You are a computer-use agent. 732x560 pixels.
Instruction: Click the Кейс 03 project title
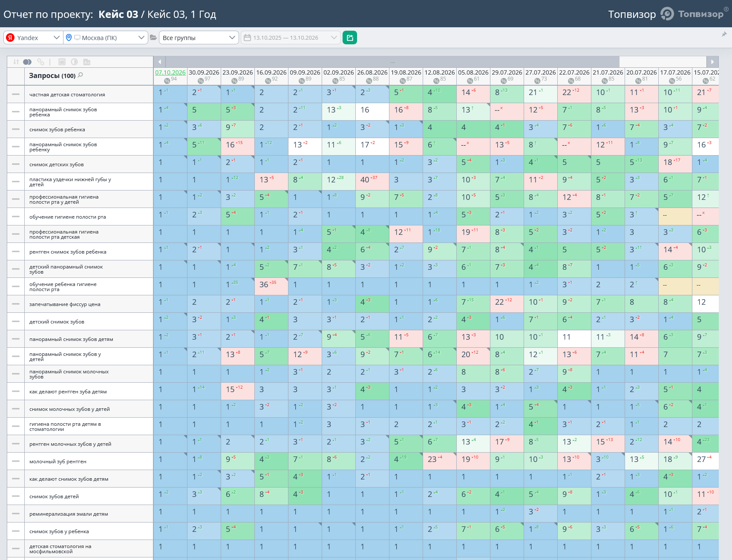(118, 14)
